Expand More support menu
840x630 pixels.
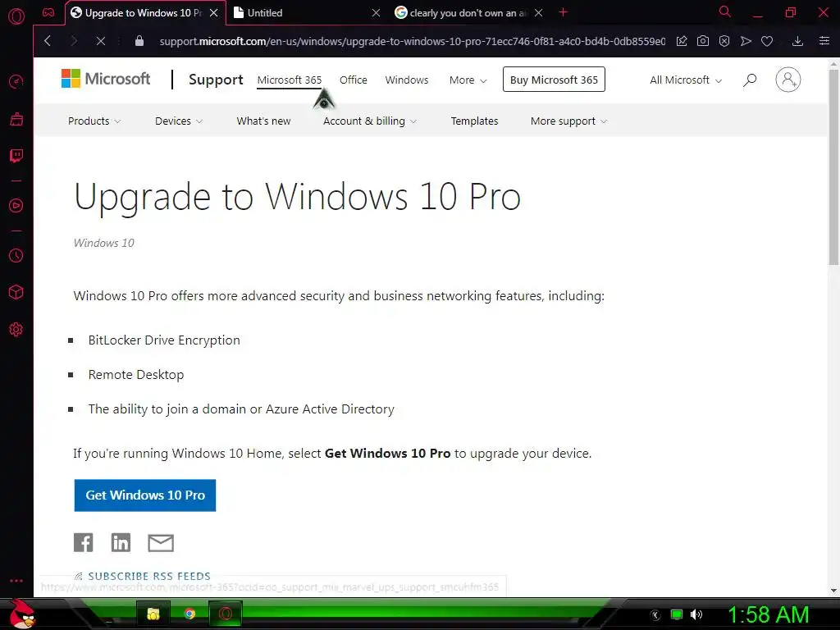(x=568, y=121)
